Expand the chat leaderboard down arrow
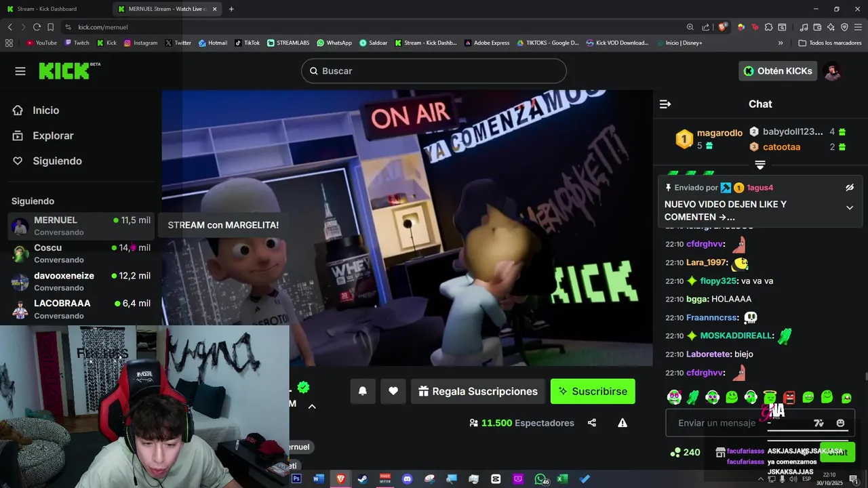868x488 pixels. [x=760, y=165]
